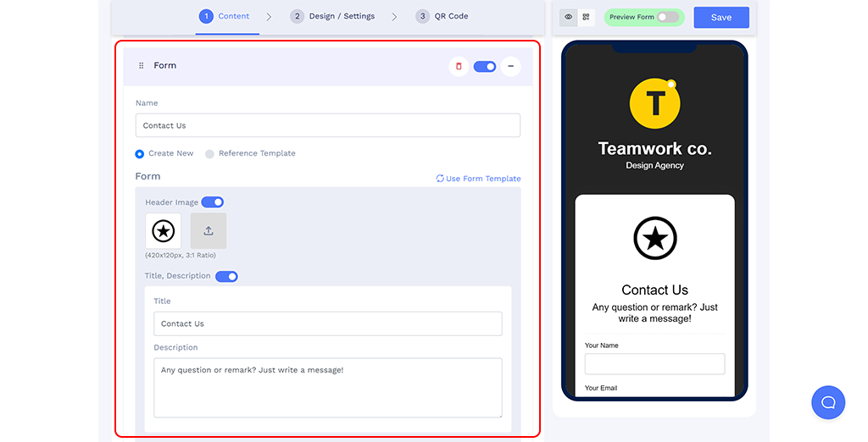Turn off Title, Description toggle

(226, 276)
